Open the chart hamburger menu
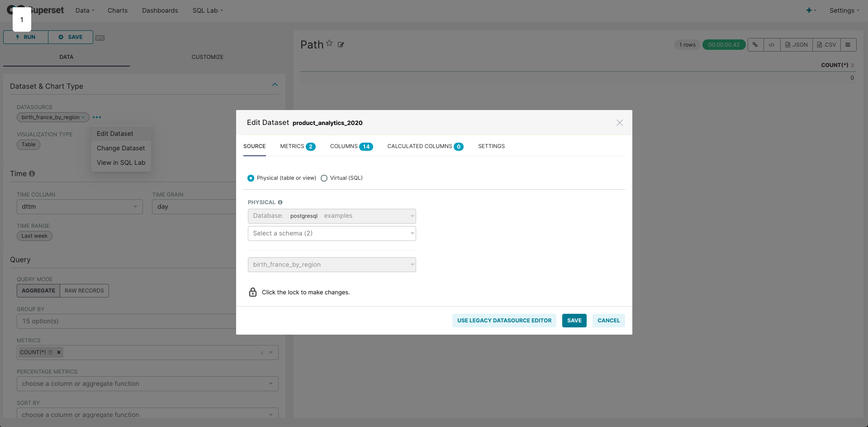Viewport: 868px width, 427px height. pyautogui.click(x=848, y=45)
